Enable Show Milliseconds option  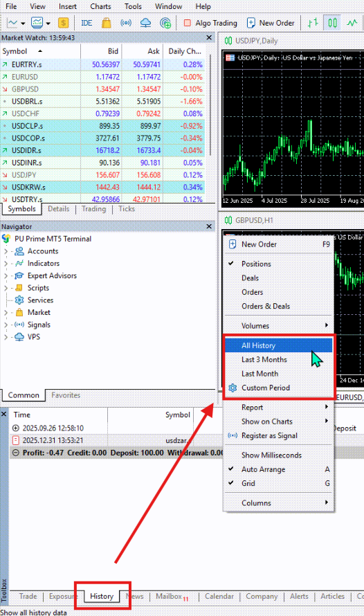(x=279, y=455)
